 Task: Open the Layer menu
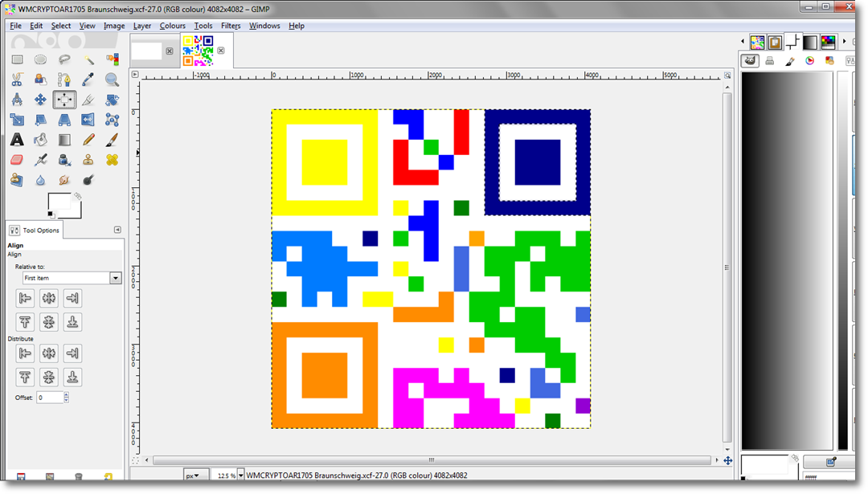141,26
